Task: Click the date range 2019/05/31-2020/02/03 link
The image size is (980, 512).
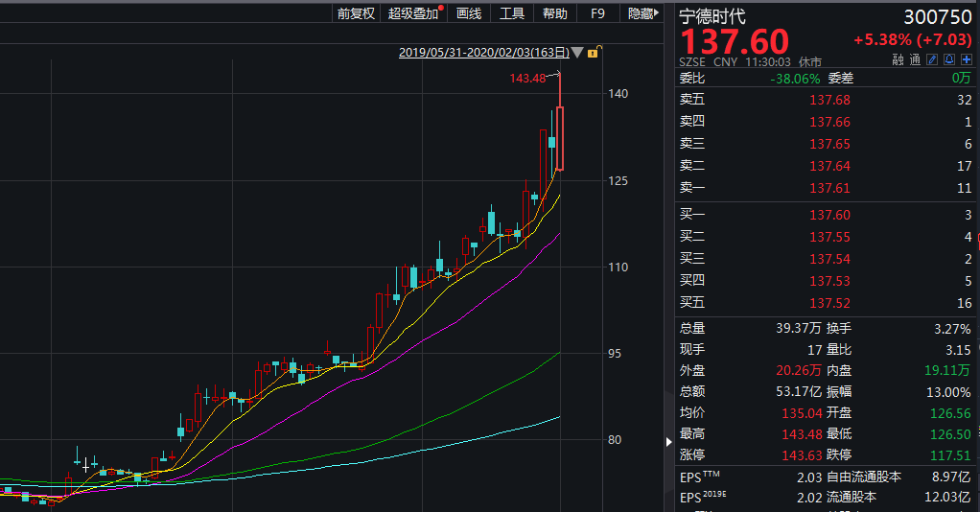Action: tap(483, 53)
